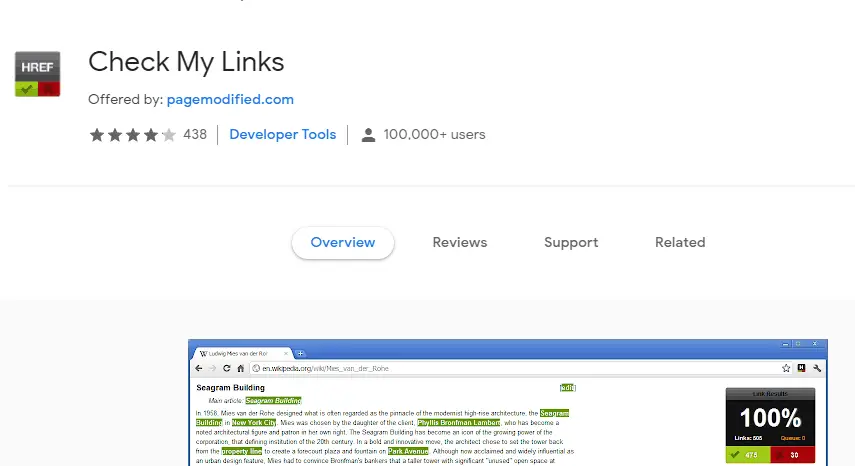Close the Ludwig Mies van der Rohe tab
This screenshot has height=466, width=855.
(286, 354)
